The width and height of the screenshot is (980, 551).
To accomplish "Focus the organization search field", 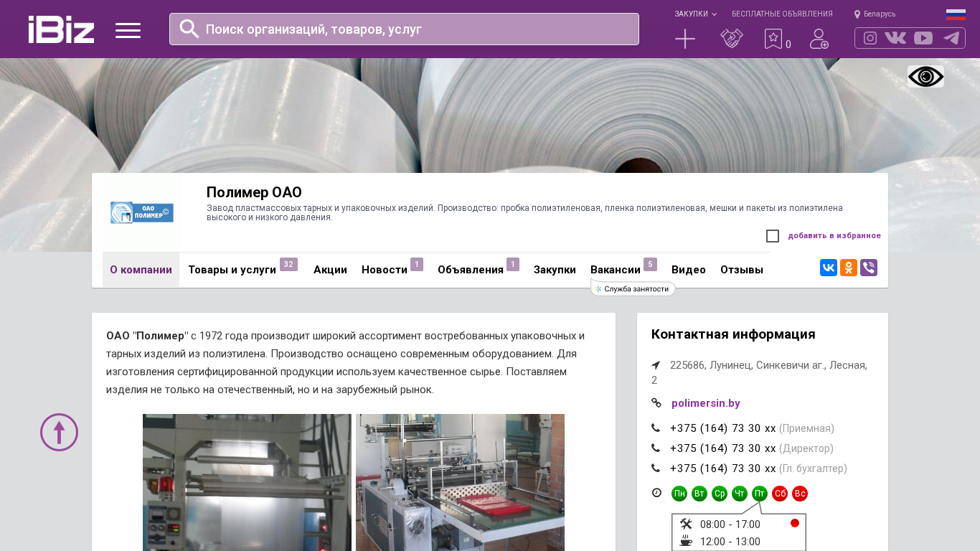I will (x=404, y=29).
